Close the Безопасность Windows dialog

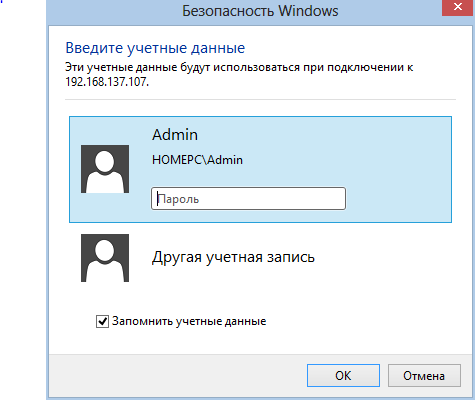point(458,7)
